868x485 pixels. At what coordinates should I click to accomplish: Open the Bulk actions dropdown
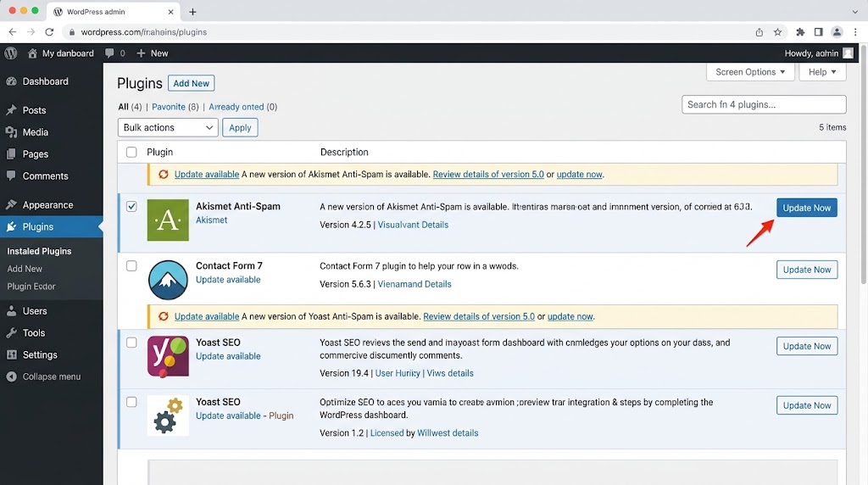(168, 127)
